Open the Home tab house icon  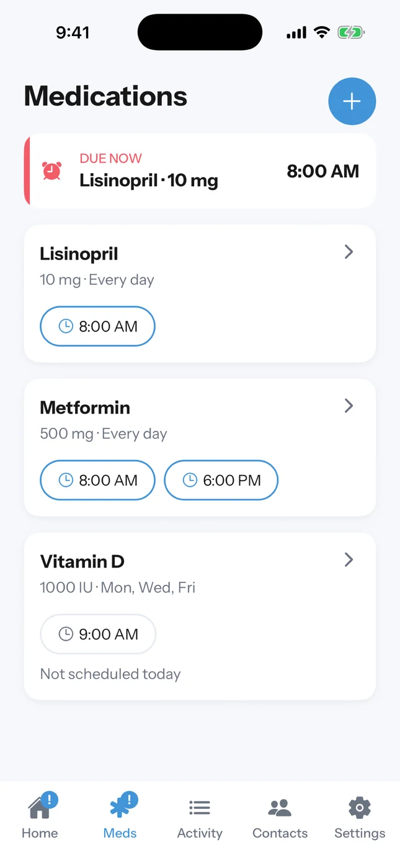tap(40, 806)
